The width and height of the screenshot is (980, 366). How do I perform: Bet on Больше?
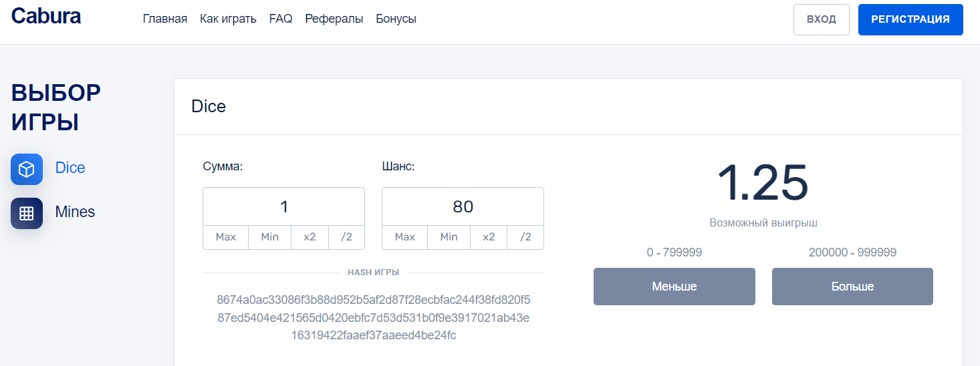[x=852, y=287]
